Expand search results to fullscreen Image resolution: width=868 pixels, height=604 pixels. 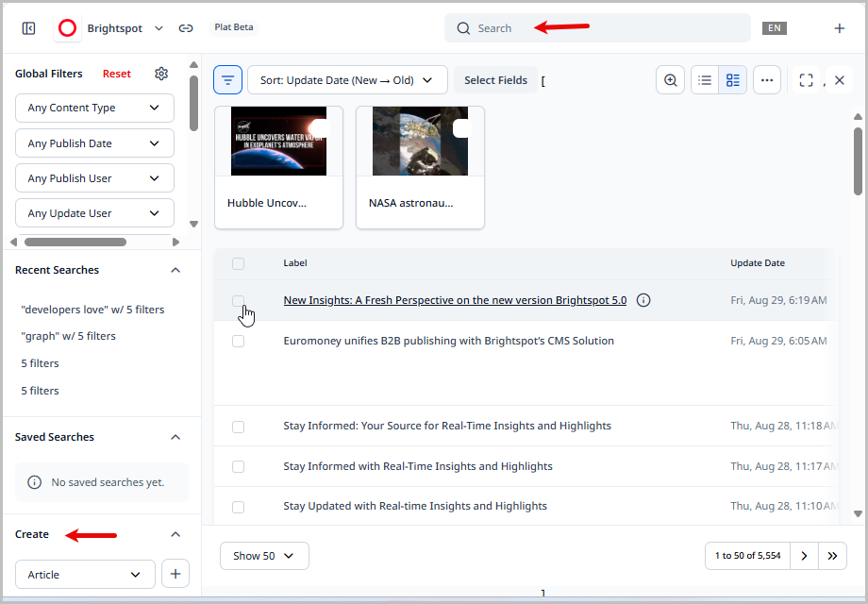click(806, 80)
